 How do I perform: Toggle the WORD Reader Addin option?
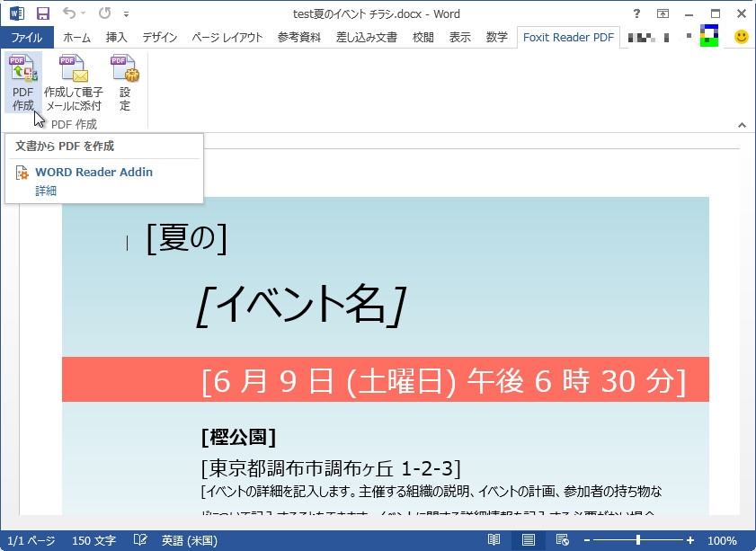(93, 172)
